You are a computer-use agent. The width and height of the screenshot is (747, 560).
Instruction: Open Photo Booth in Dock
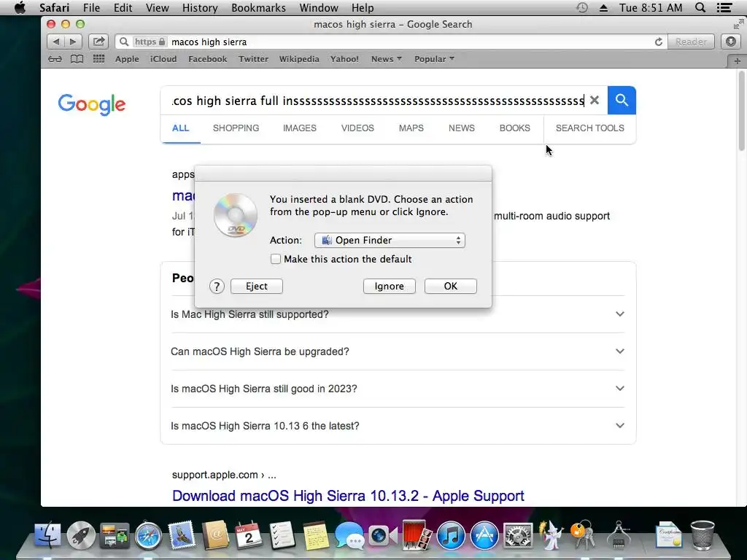417,534
